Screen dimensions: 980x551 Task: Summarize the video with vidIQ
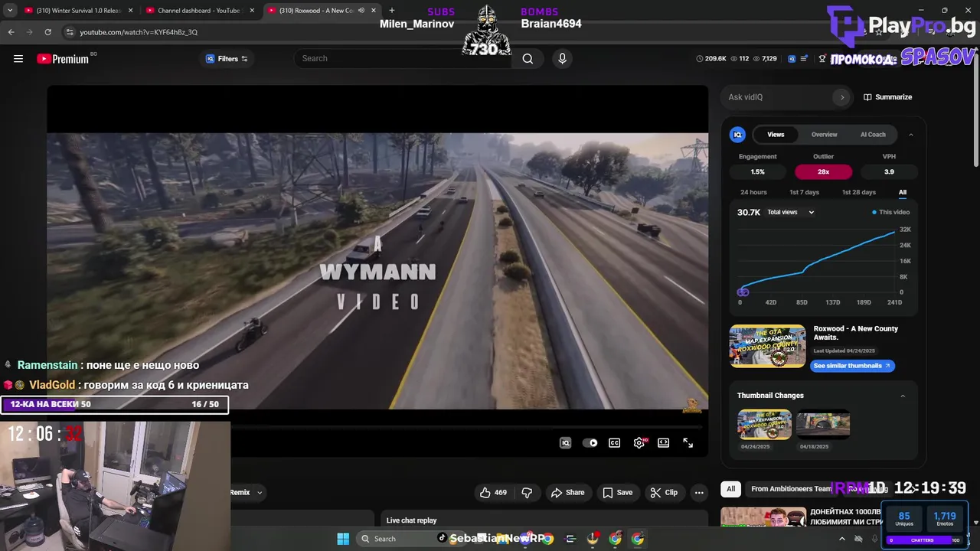click(888, 97)
